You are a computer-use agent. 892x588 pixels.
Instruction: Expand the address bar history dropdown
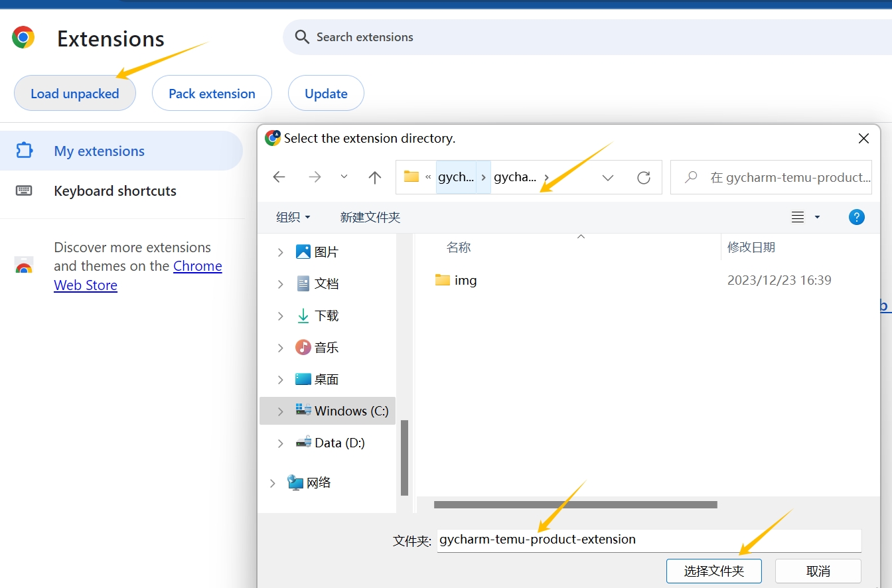click(x=607, y=177)
